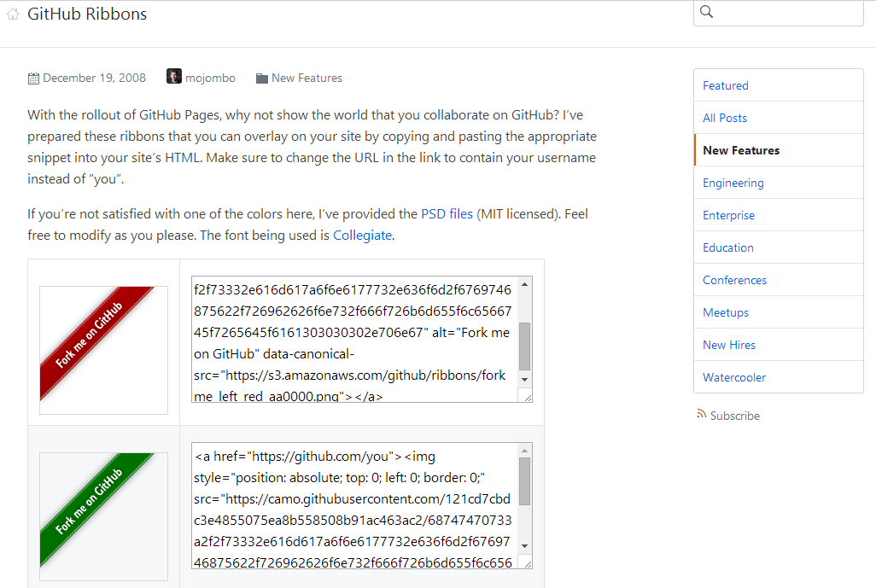
Task: Open the Collegiate font link
Action: (x=362, y=235)
